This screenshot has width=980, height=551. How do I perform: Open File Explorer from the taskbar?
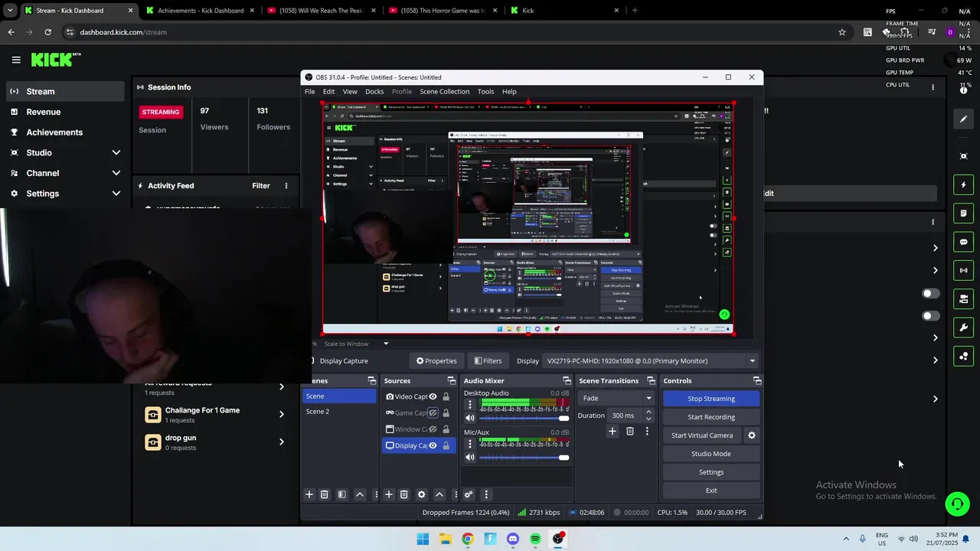click(446, 539)
